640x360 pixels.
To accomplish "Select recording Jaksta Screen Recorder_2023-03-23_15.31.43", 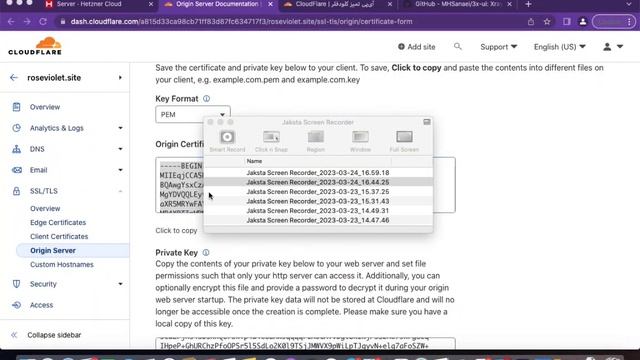I will (318, 201).
